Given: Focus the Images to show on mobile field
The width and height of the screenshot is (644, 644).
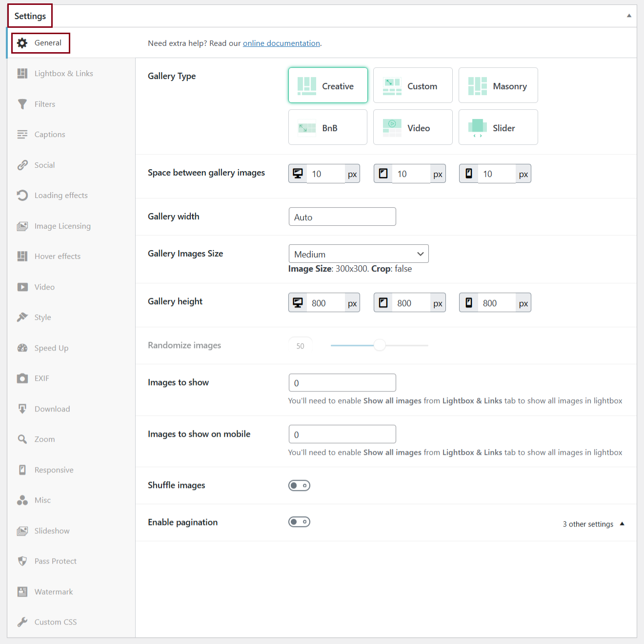Looking at the screenshot, I should [x=342, y=434].
